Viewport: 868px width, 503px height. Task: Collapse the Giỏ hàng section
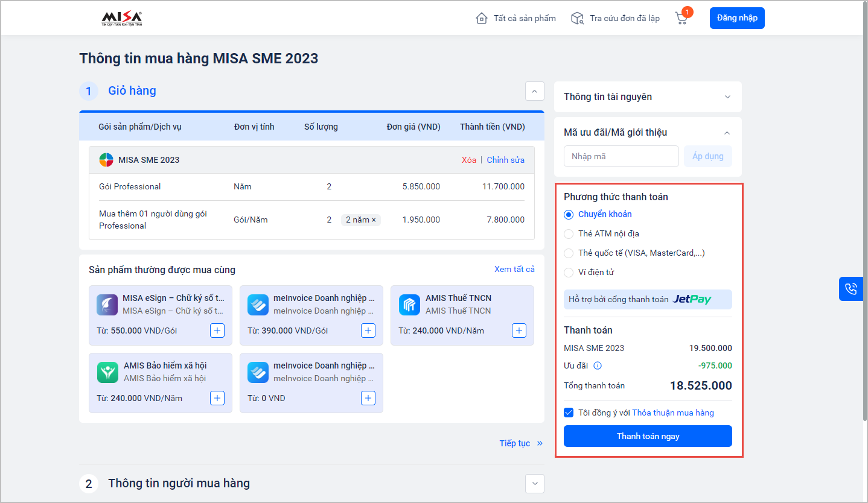point(534,91)
